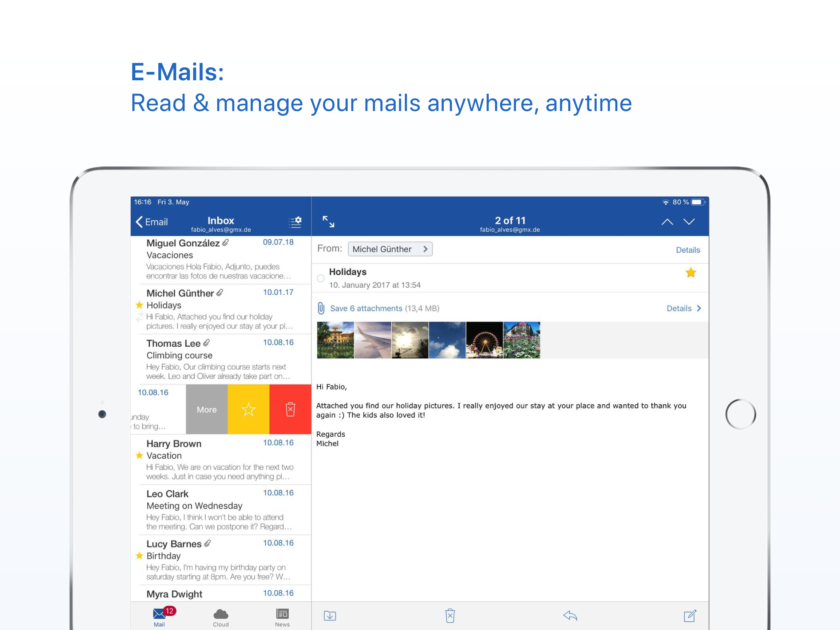Go back to Email accounts list
This screenshot has width=840, height=630.
point(152,222)
